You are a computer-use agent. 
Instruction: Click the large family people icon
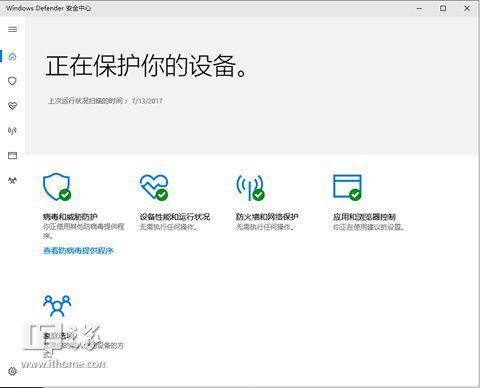(x=57, y=305)
